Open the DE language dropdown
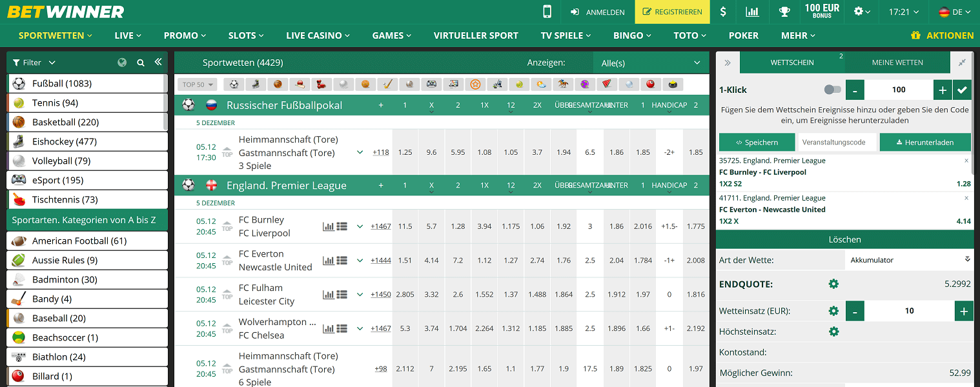Viewport: 980px width, 387px height. point(955,12)
